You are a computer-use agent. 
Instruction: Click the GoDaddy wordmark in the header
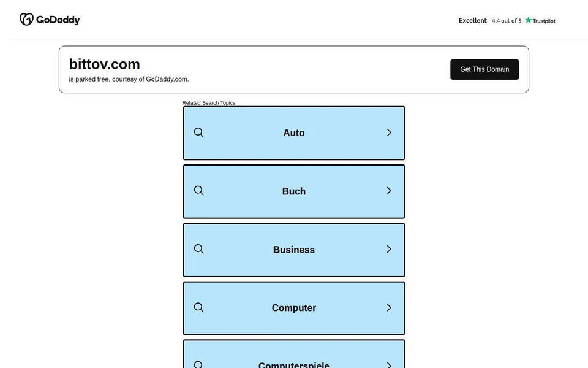click(58, 20)
